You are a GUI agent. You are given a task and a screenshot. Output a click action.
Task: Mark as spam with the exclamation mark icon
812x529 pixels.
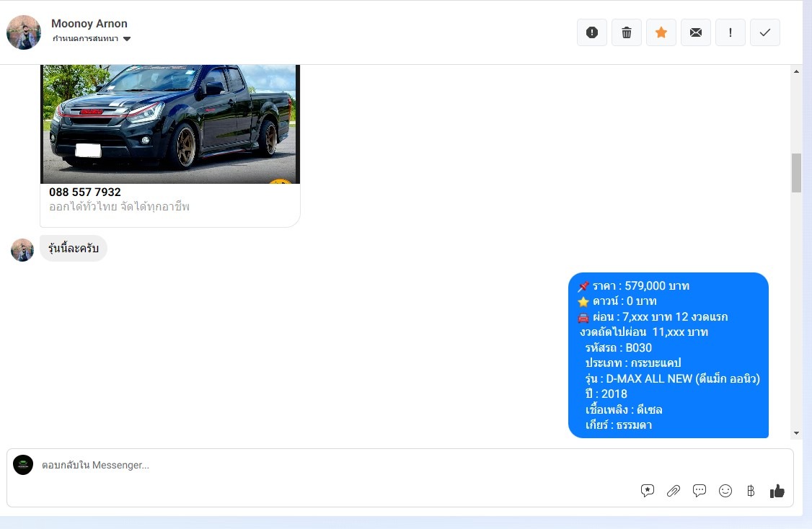coord(731,32)
